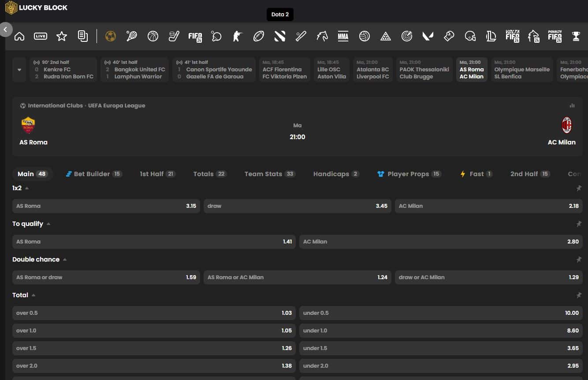Collapse the 1x2 market section
This screenshot has width=588, height=380.
click(x=27, y=188)
